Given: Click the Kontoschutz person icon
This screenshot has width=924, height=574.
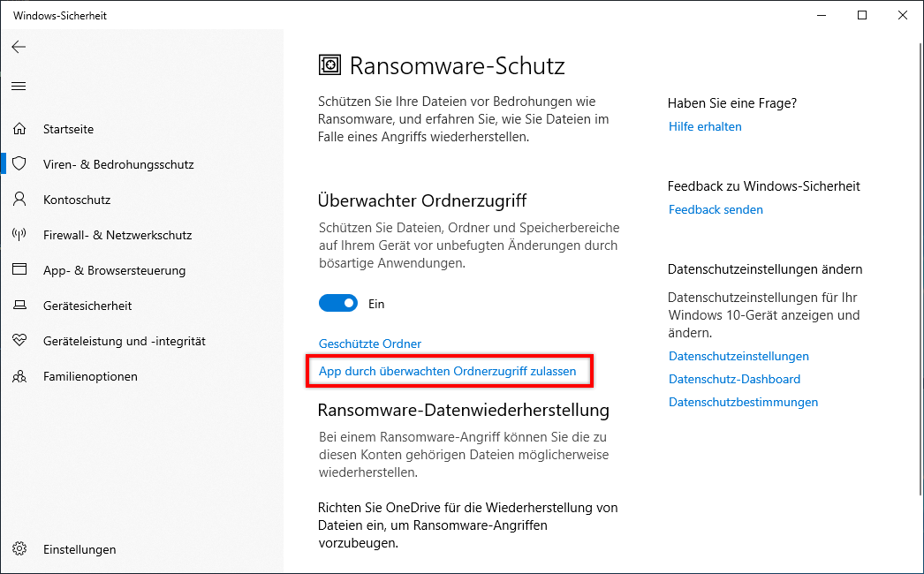Looking at the screenshot, I should [19, 200].
